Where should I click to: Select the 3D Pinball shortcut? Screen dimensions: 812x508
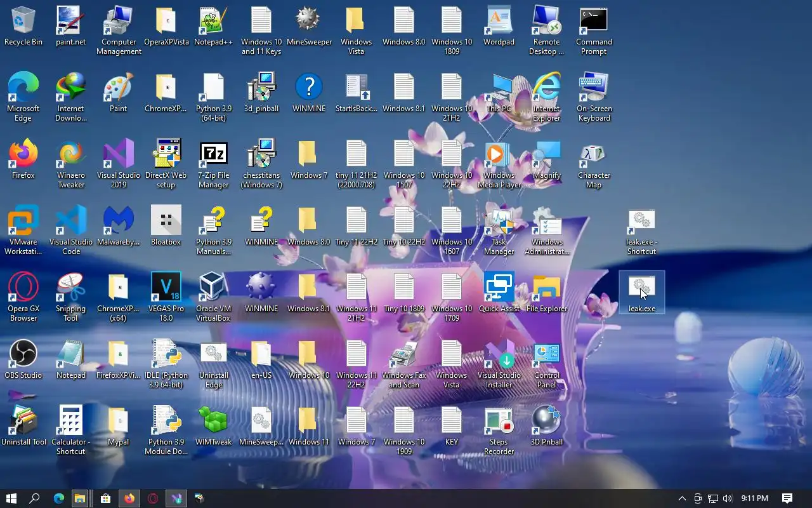(x=547, y=427)
